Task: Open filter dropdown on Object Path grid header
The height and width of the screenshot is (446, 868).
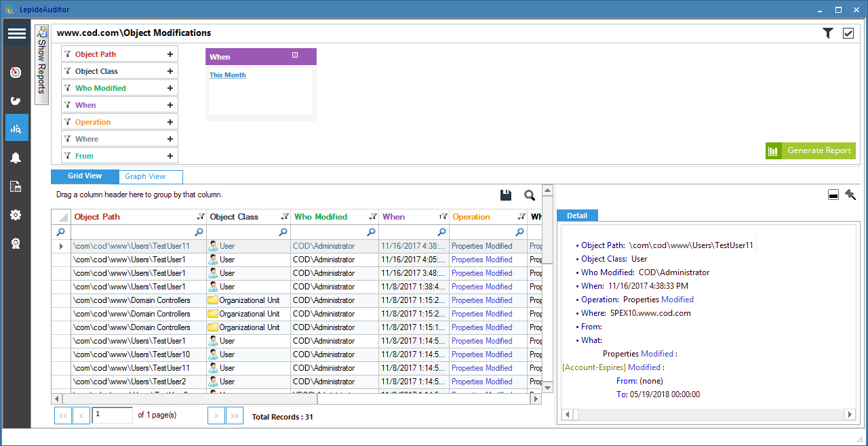Action: click(x=200, y=217)
